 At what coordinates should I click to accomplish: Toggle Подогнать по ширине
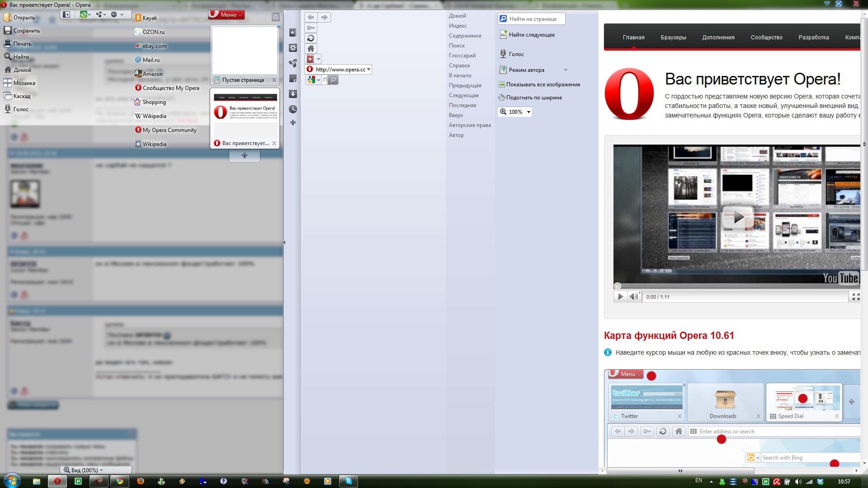(530, 98)
